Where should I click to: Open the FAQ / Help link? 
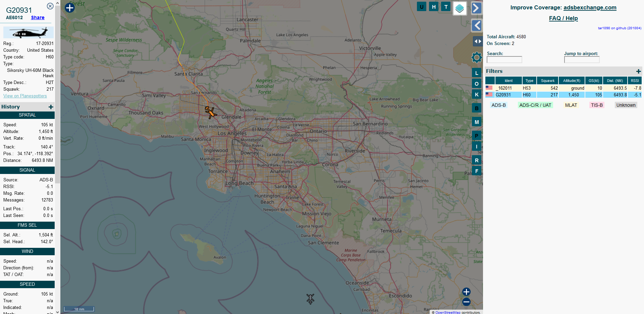(563, 18)
